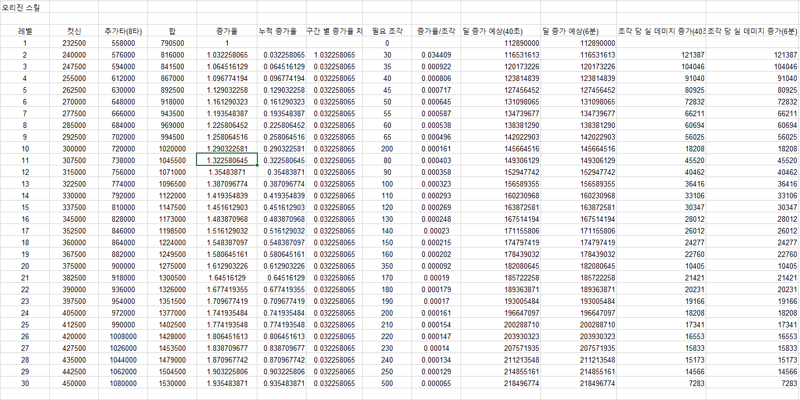Select the 필요 조각 value 500

coord(387,383)
